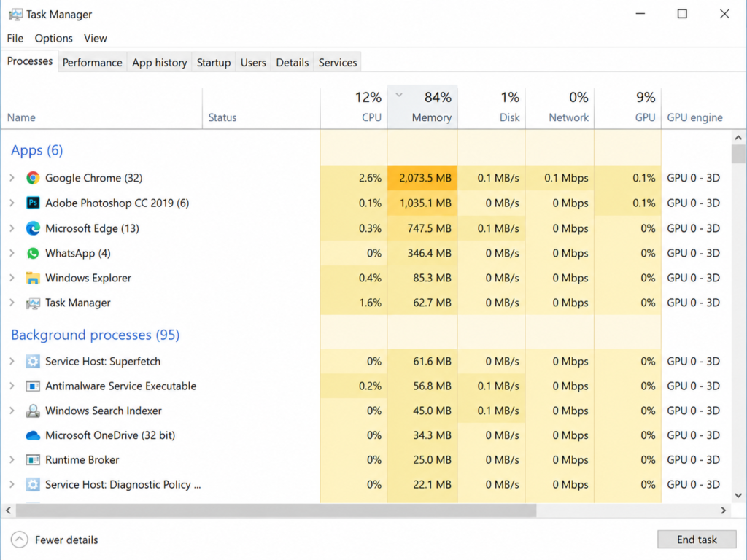Click the Task Manager process row icon
Viewport: 747px width, 560px height.
[33, 303]
